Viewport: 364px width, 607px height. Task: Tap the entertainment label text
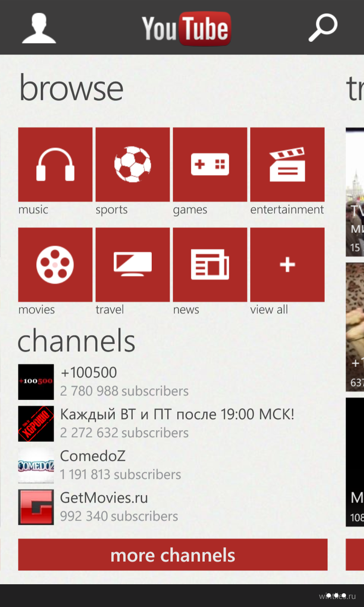[287, 210]
